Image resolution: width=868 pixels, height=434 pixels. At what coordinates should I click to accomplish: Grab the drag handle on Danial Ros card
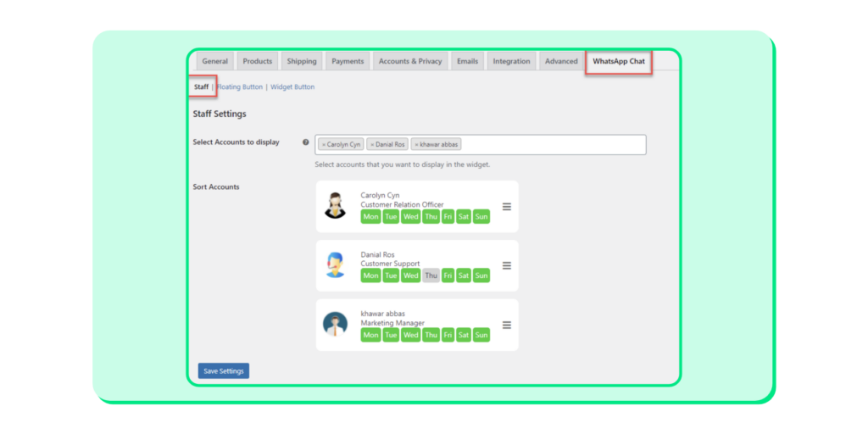pyautogui.click(x=507, y=265)
